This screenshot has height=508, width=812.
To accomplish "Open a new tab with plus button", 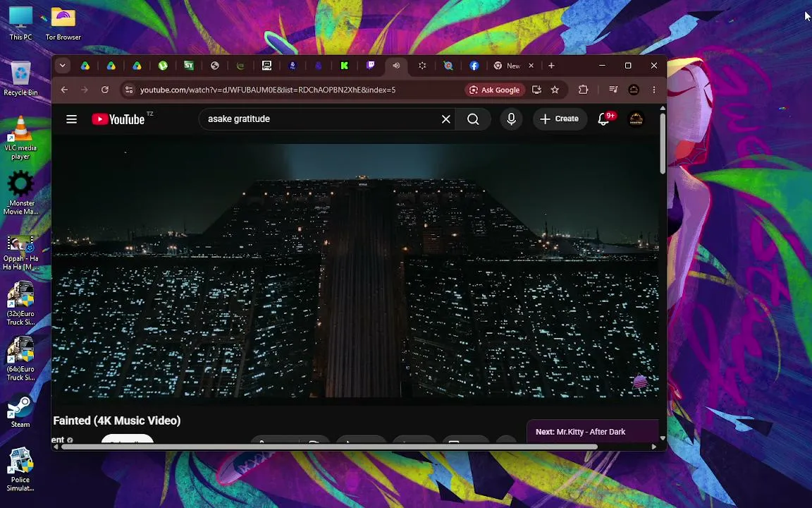I will tap(551, 66).
